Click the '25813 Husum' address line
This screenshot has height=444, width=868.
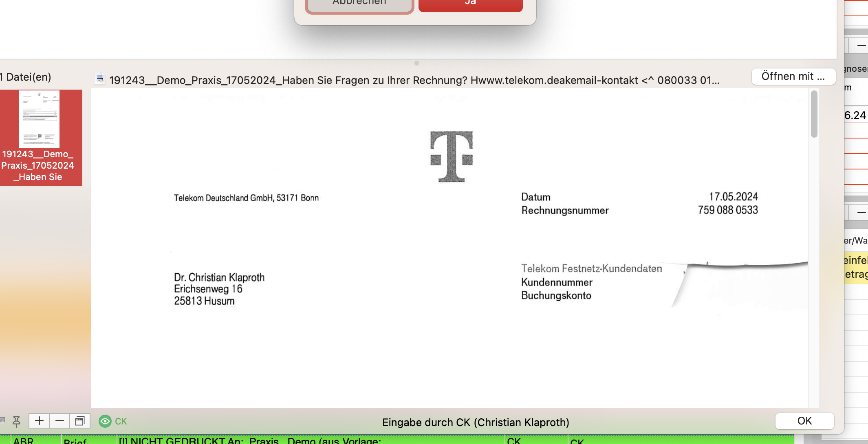[204, 301]
